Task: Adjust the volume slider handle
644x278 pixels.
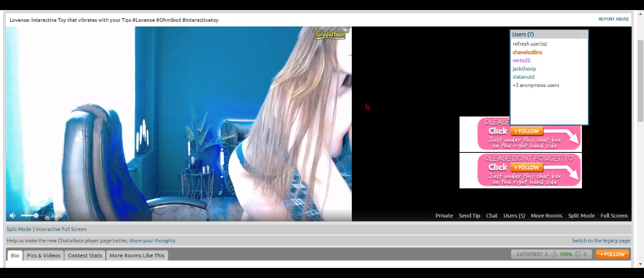Action: point(36,215)
